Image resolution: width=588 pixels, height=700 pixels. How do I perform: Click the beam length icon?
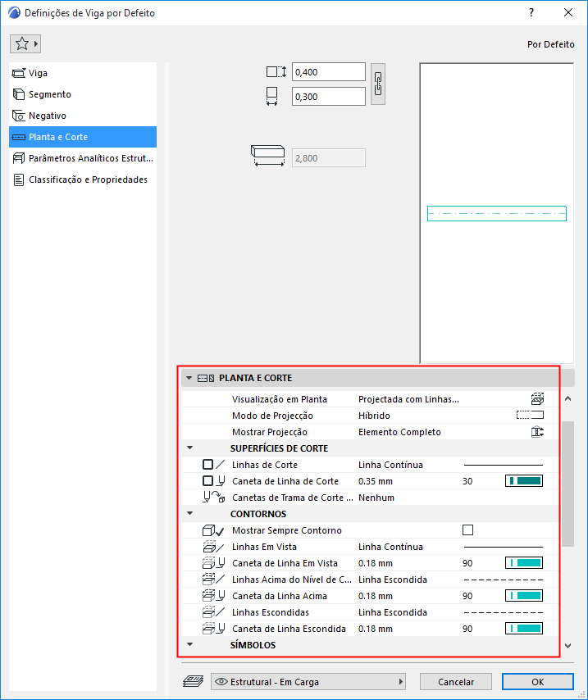tap(267, 156)
